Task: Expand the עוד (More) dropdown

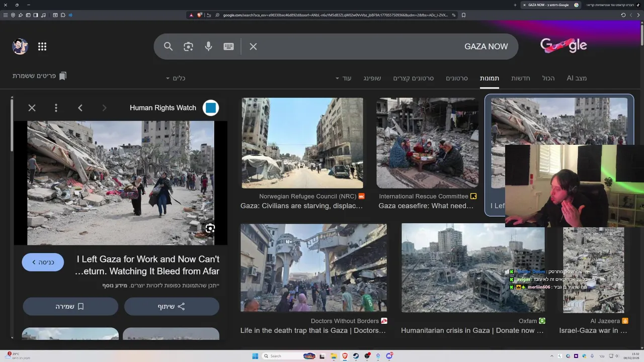Action: pyautogui.click(x=344, y=78)
